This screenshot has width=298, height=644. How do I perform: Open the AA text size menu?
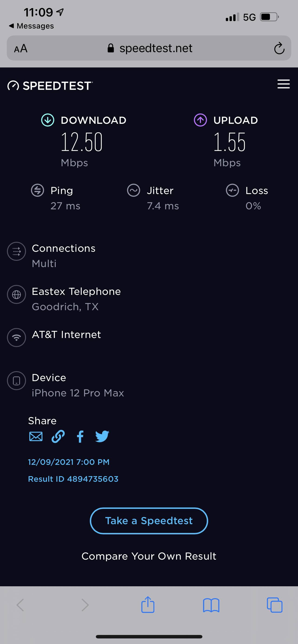point(21,48)
